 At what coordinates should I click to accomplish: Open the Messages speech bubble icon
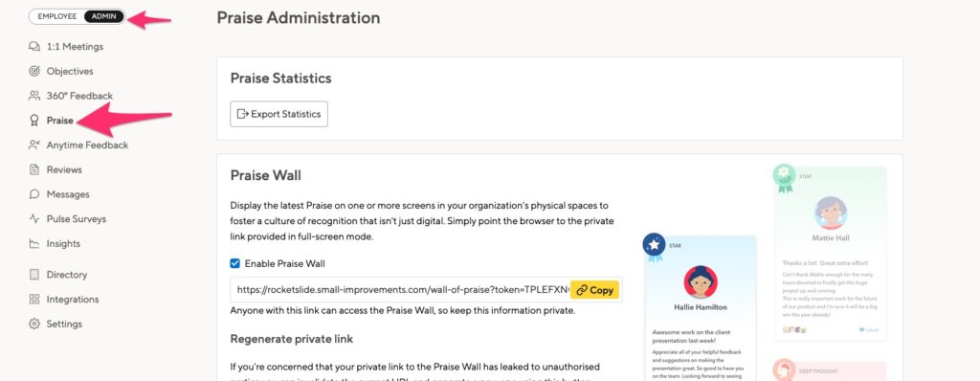[x=34, y=194]
